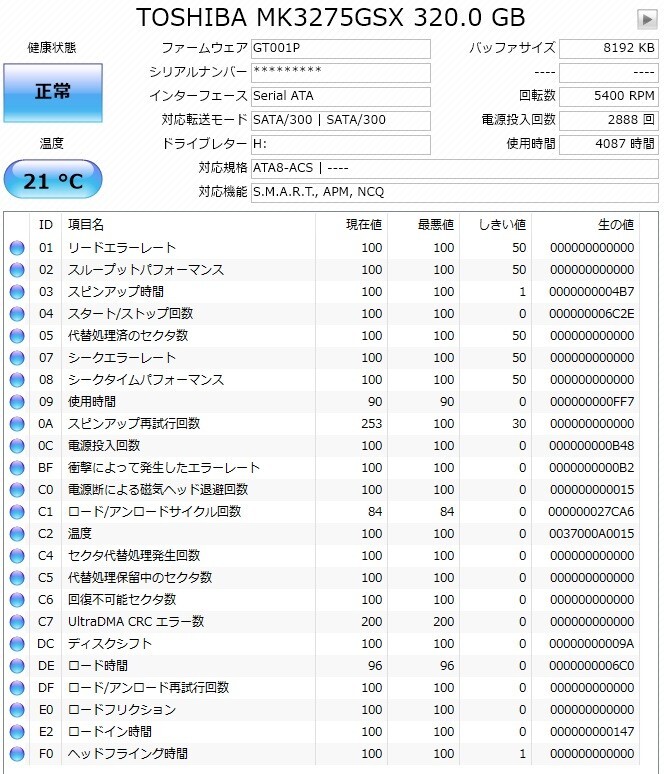Click the status icon for ID C6 row

click(x=17, y=600)
